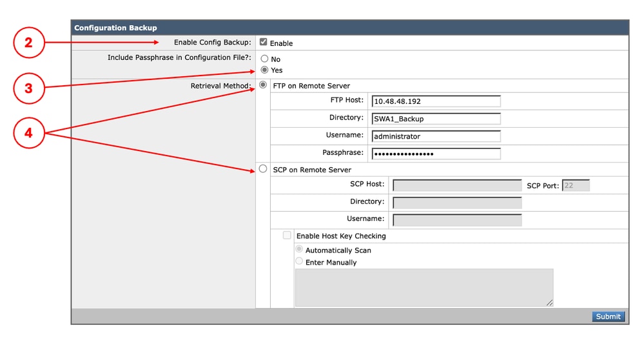Click the resize grip of the host key text area
The image size is (644, 337).
pyautogui.click(x=549, y=303)
